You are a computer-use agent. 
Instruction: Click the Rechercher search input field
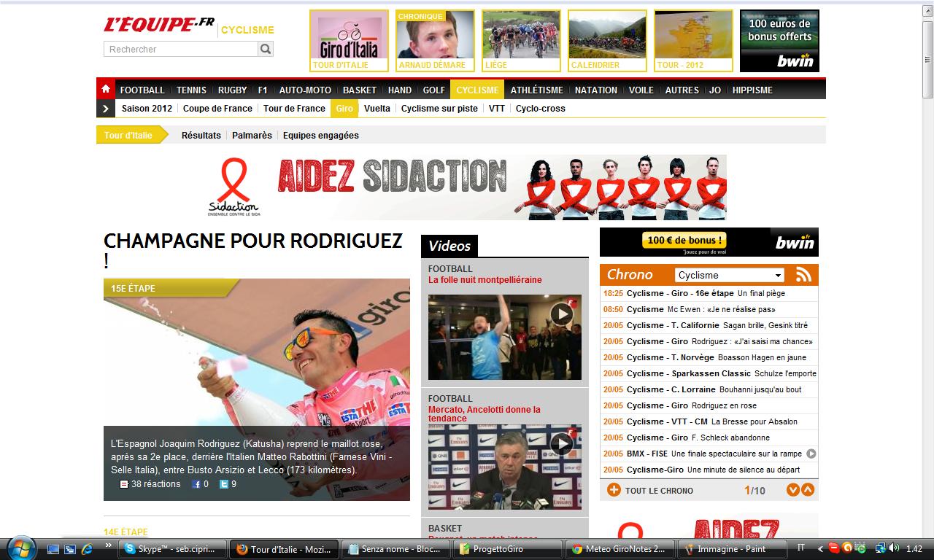(180, 49)
